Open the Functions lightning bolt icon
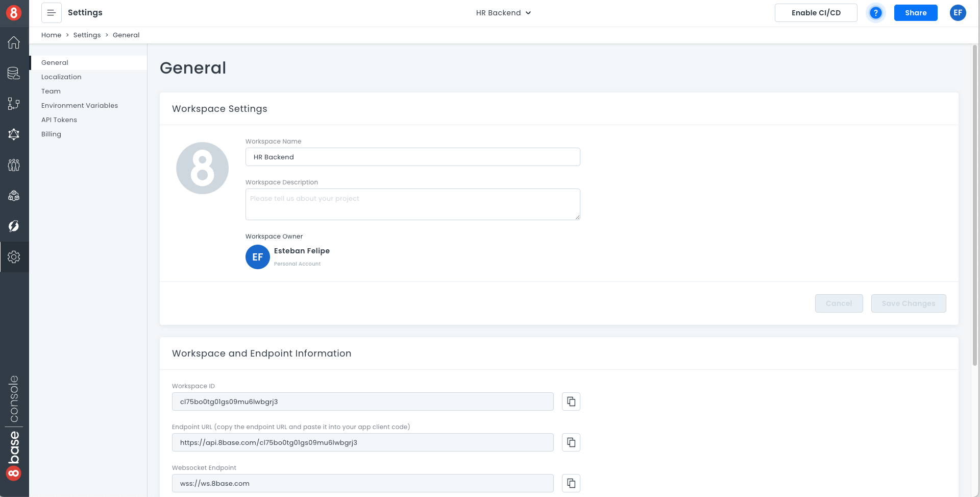Screen dimensions: 980x497 (14, 226)
